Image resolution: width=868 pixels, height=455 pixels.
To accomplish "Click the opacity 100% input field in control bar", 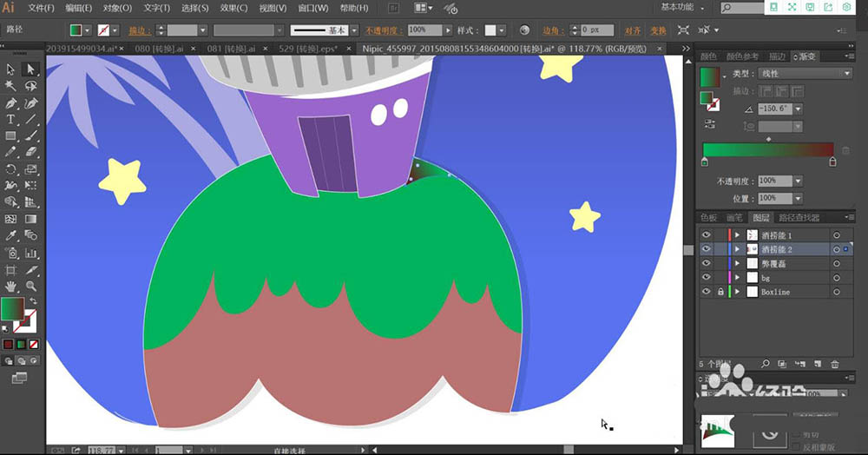I will [424, 30].
